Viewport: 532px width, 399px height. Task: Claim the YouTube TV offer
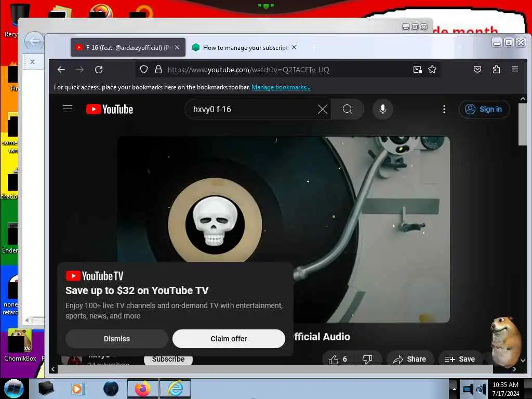coord(229,339)
